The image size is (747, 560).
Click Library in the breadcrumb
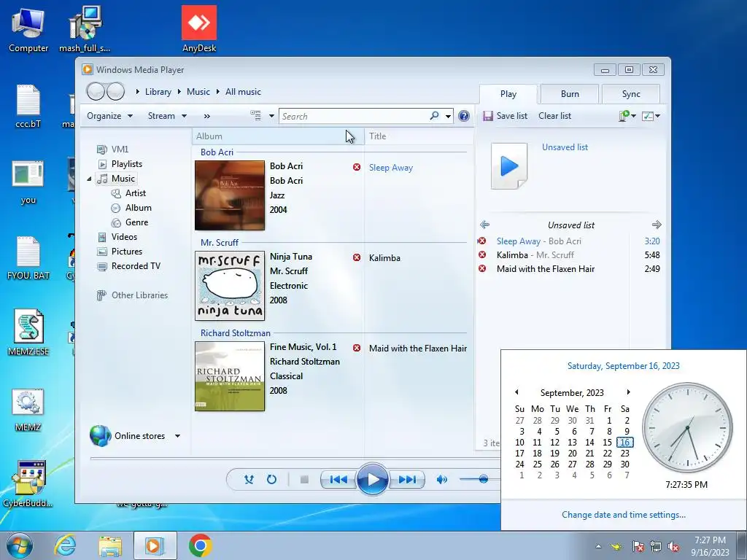coord(158,92)
